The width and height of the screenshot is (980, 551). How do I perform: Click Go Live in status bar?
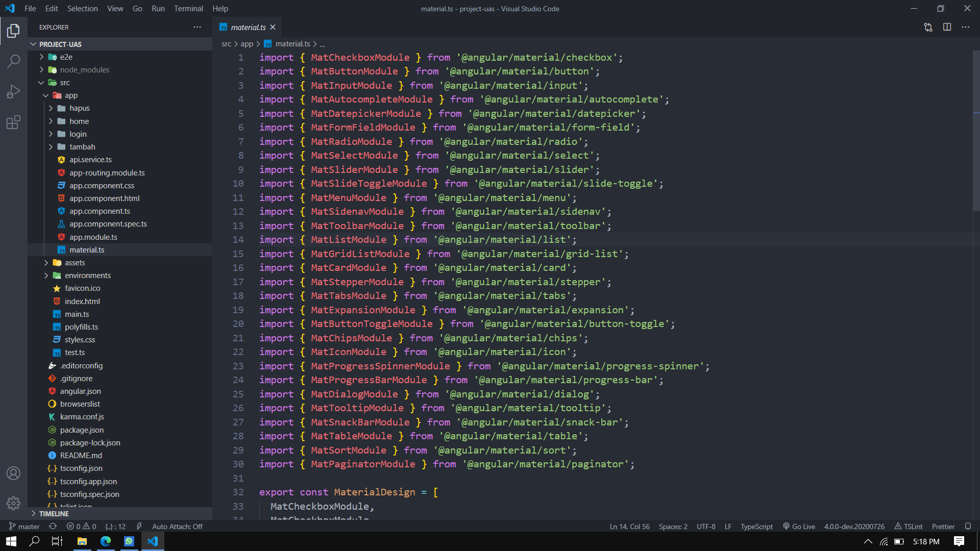799,527
